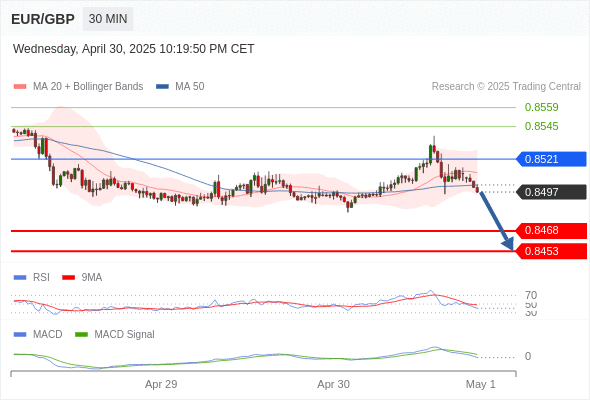The height and width of the screenshot is (400, 590).
Task: Click the EUR/GBP pair title
Action: [x=43, y=19]
